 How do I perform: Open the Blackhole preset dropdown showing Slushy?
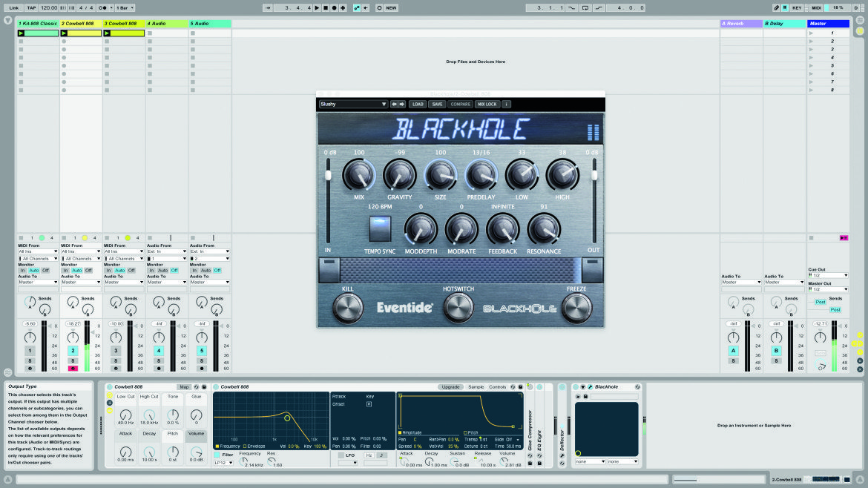[x=352, y=104]
